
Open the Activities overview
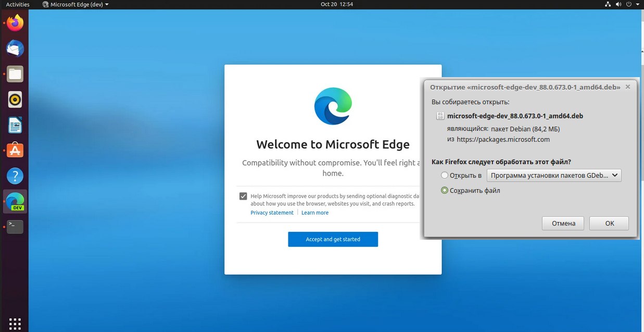pyautogui.click(x=18, y=4)
